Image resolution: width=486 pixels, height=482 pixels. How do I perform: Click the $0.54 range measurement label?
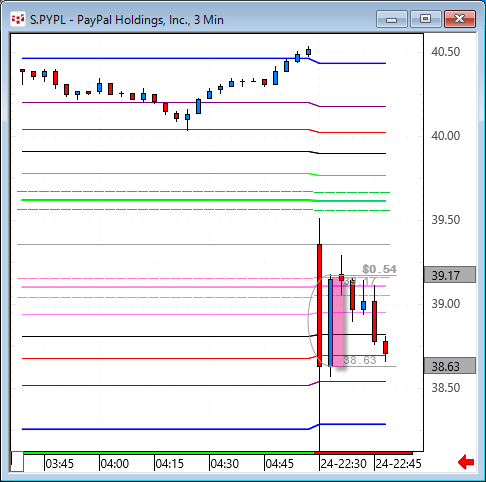[379, 269]
